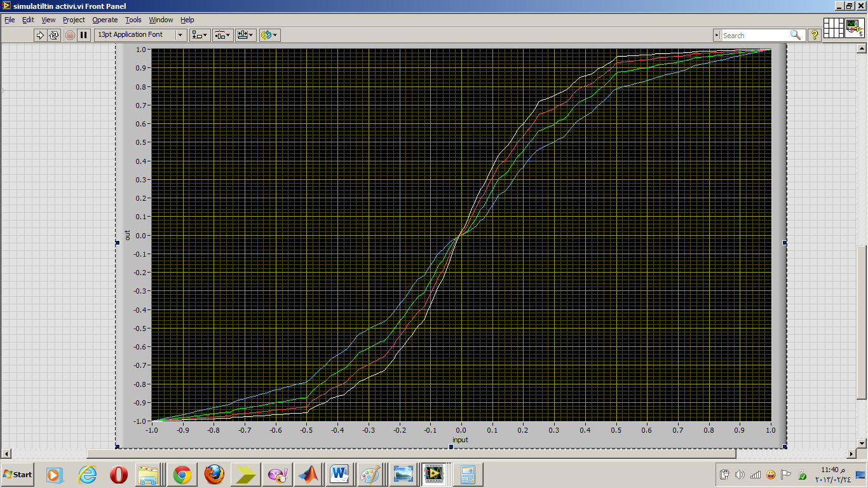Open the Operate menu
868x488 pixels.
coord(105,20)
